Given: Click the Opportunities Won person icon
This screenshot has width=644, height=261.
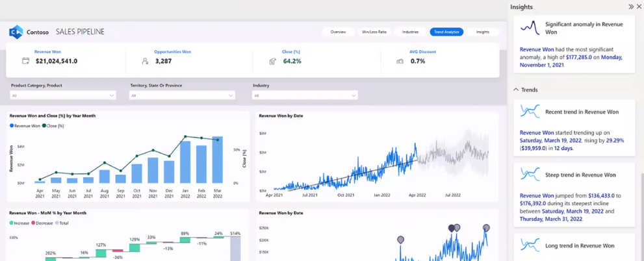Looking at the screenshot, I should (145, 61).
